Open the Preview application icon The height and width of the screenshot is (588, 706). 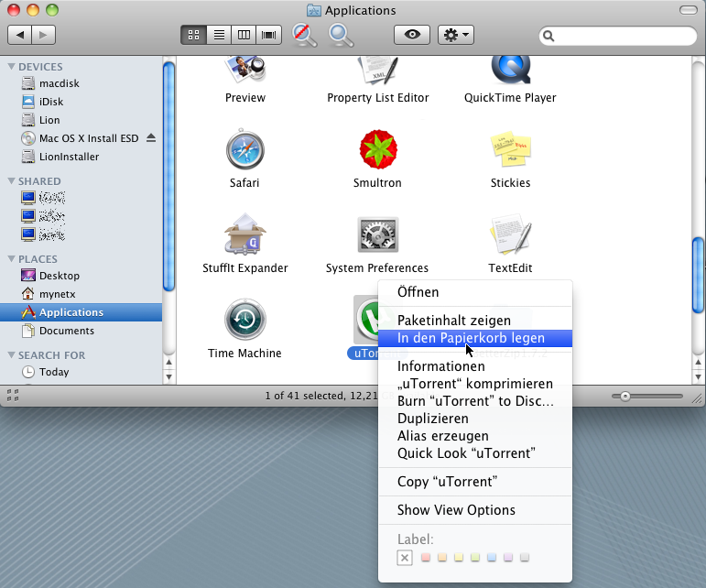pos(245,70)
